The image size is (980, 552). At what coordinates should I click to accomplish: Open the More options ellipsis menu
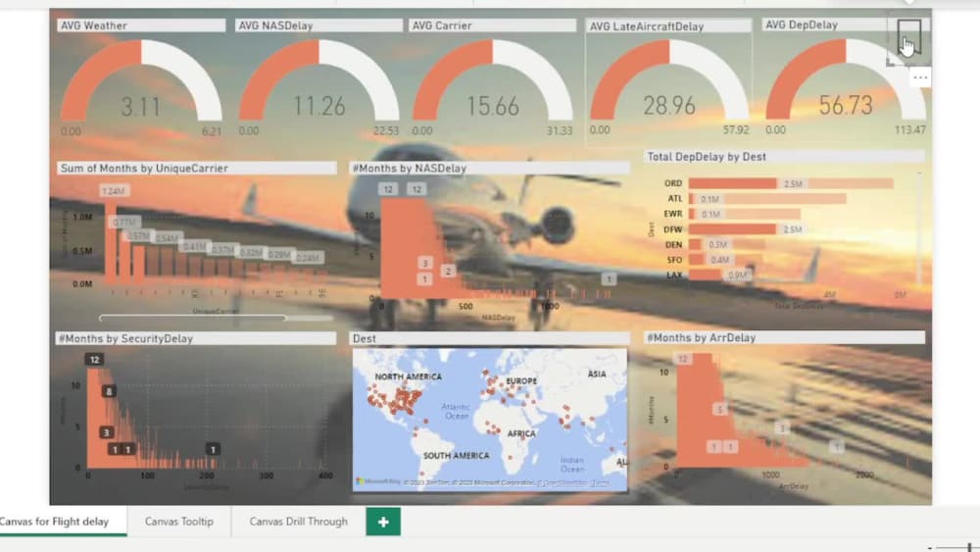coord(920,77)
